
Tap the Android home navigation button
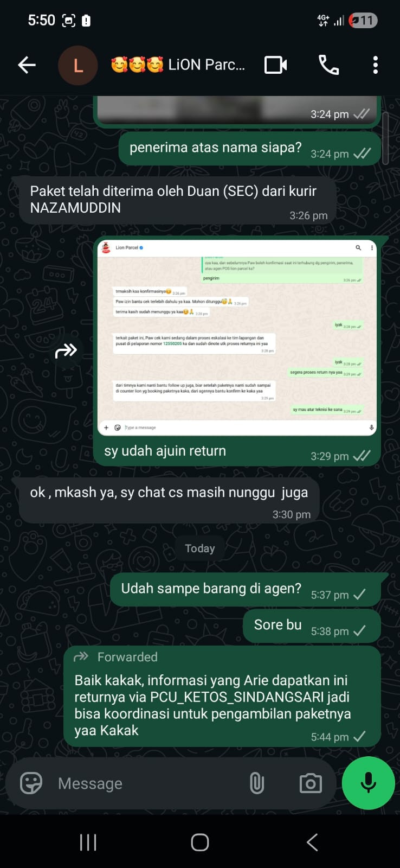pyautogui.click(x=200, y=842)
